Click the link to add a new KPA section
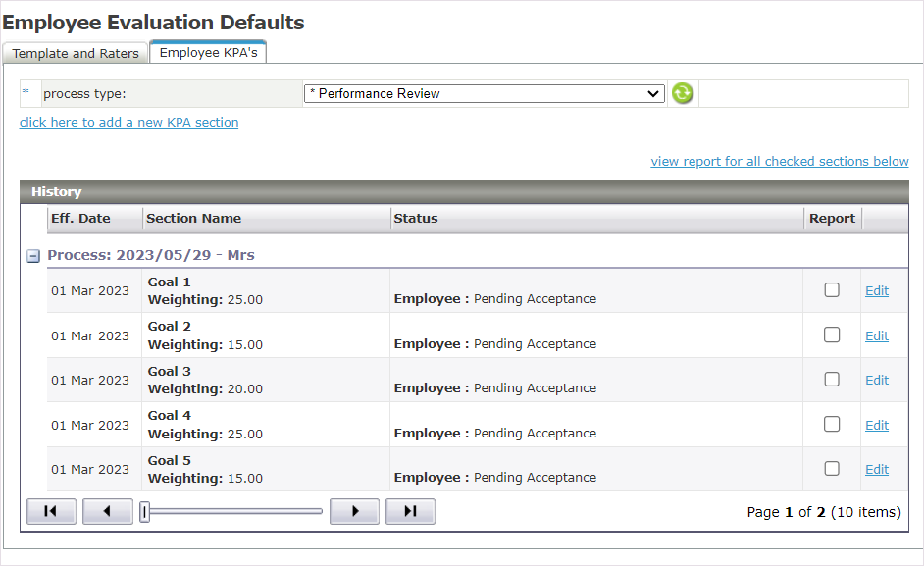924x566 pixels. [x=128, y=123]
